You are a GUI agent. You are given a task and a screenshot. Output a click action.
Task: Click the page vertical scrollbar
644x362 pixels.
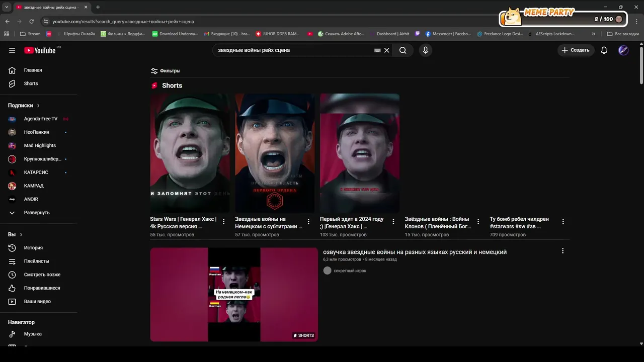point(641,65)
